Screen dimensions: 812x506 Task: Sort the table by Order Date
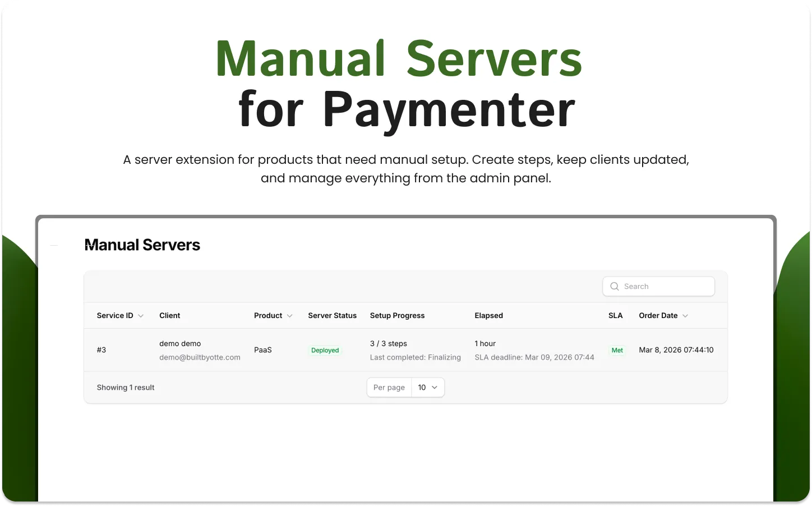pos(658,315)
